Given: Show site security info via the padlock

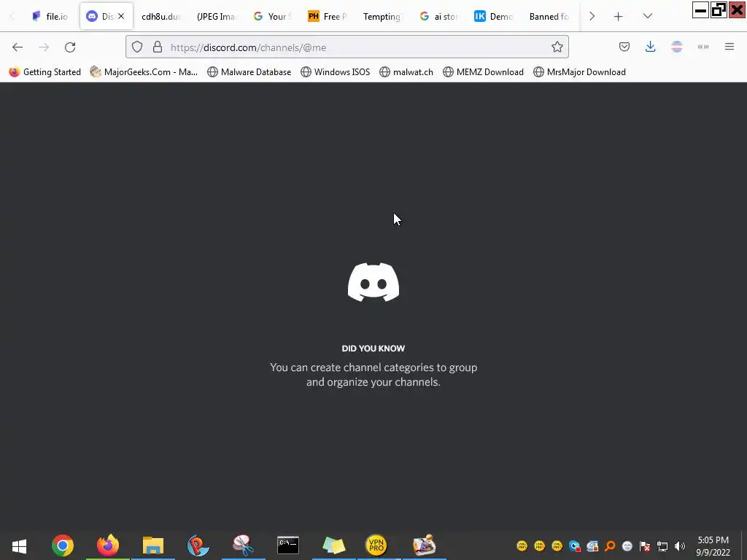Looking at the screenshot, I should 158,47.
